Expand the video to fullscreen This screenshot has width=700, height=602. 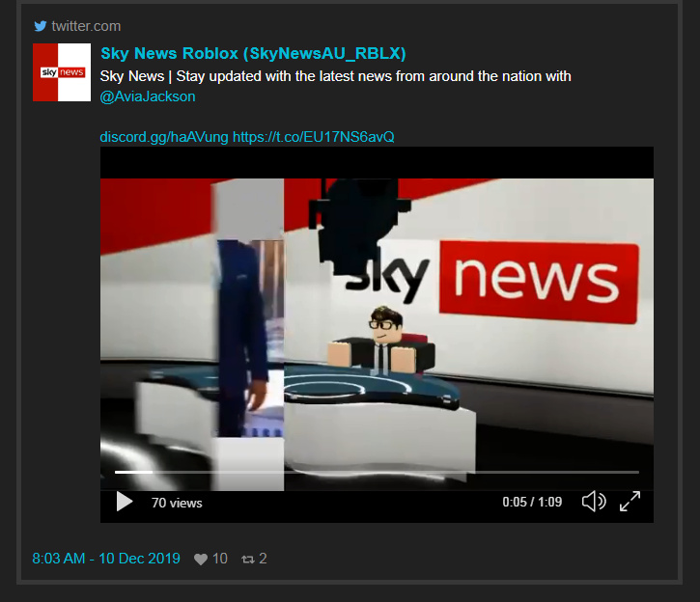pos(630,502)
